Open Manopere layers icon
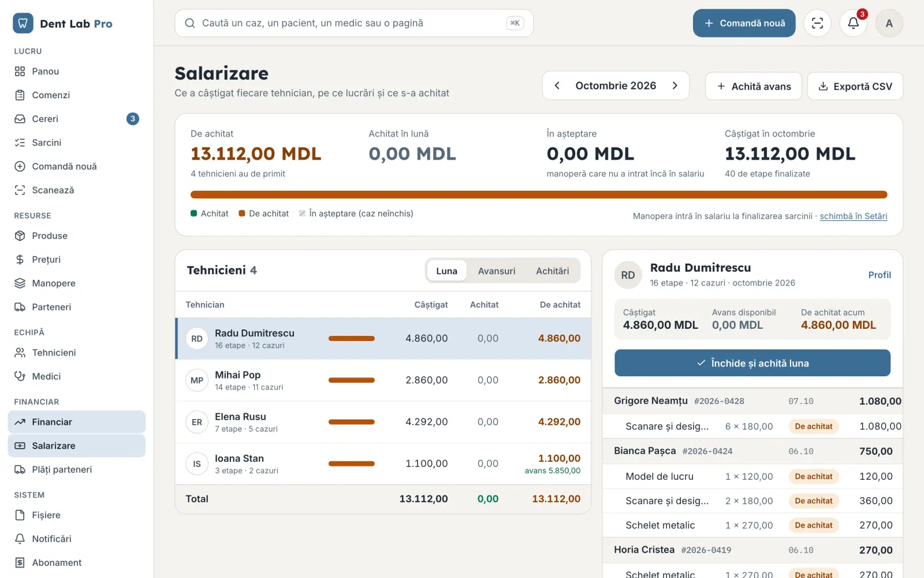The width and height of the screenshot is (924, 578). [20, 283]
